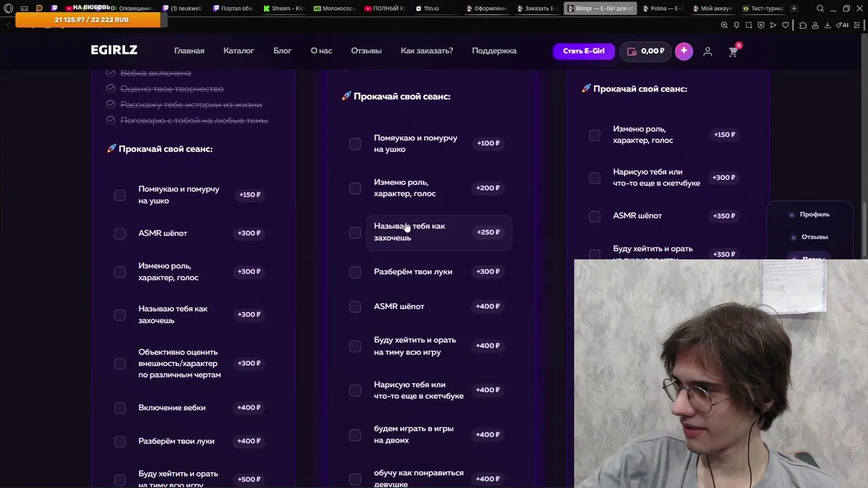Check 'Объективно оценить внешность/характер' option
This screenshot has height=488, width=868.
tap(120, 363)
